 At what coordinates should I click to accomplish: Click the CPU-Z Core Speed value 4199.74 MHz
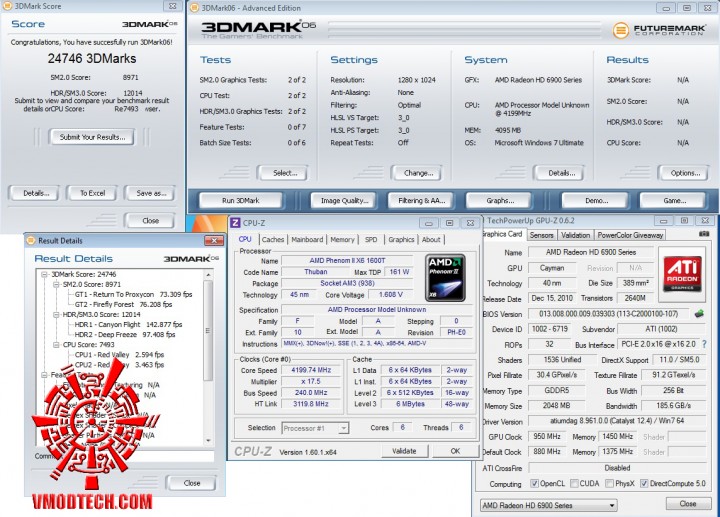pyautogui.click(x=311, y=370)
